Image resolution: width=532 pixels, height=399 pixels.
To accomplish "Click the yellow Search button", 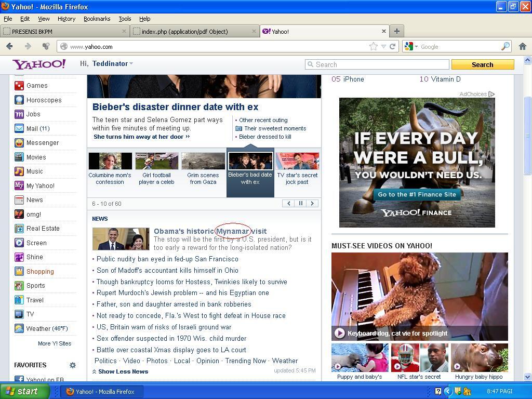I will click(x=483, y=64).
